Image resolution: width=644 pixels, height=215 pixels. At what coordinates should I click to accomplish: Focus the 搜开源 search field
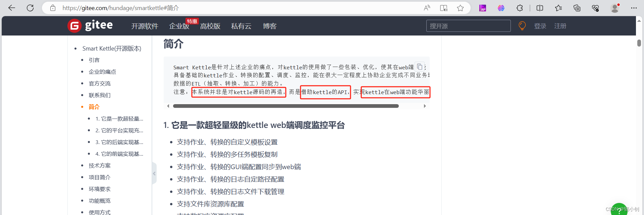coord(469,26)
